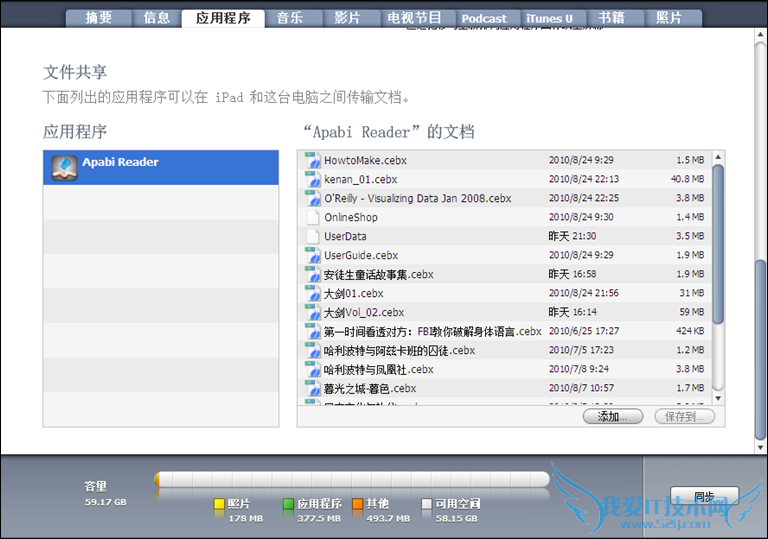
Task: Switch to the 摘要 tab
Action: click(98, 18)
